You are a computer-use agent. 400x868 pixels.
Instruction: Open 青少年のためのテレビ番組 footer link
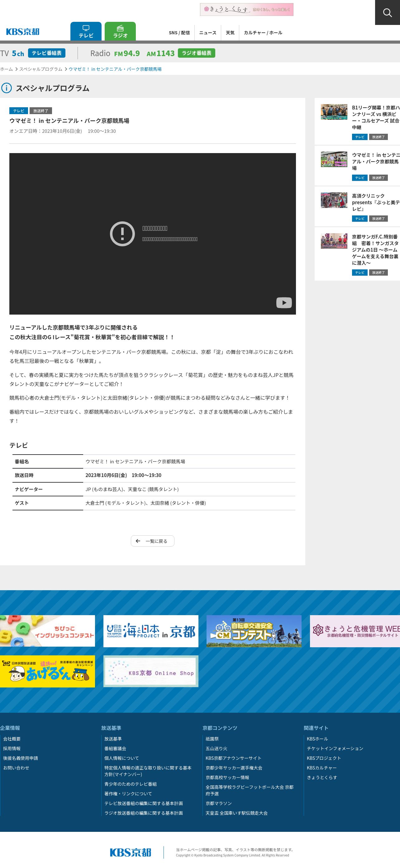[130, 784]
